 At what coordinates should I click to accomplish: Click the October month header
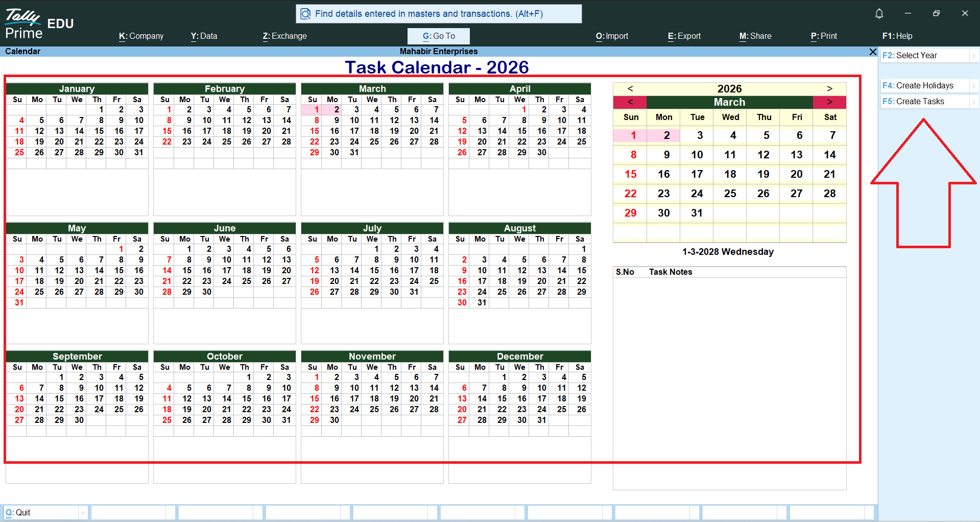pos(225,357)
